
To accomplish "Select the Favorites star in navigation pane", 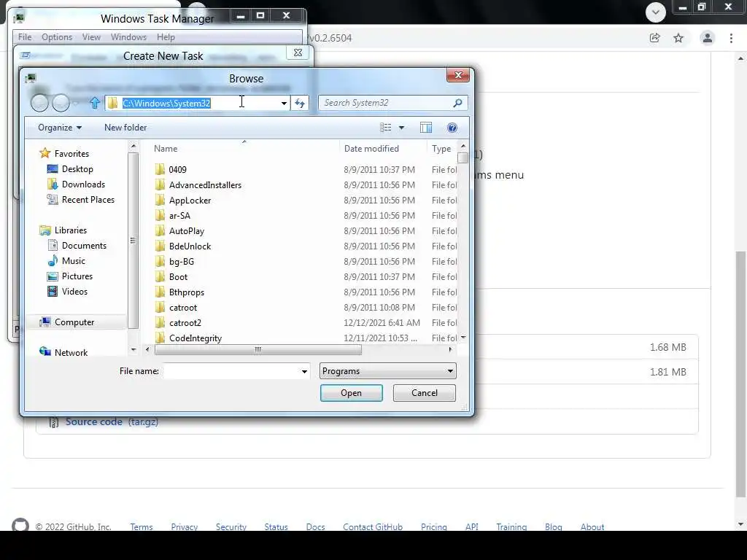I will click(x=45, y=153).
